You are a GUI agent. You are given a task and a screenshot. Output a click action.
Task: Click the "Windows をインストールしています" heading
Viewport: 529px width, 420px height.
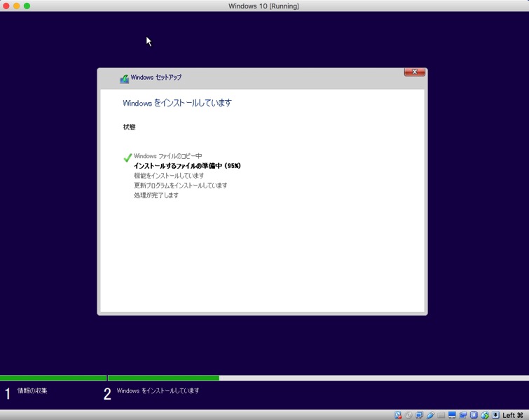click(177, 103)
